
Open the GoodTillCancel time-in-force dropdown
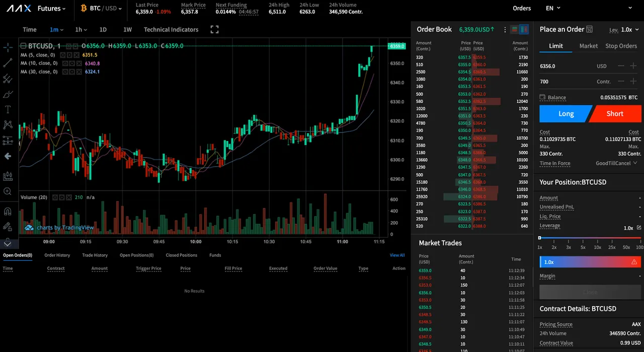(616, 163)
